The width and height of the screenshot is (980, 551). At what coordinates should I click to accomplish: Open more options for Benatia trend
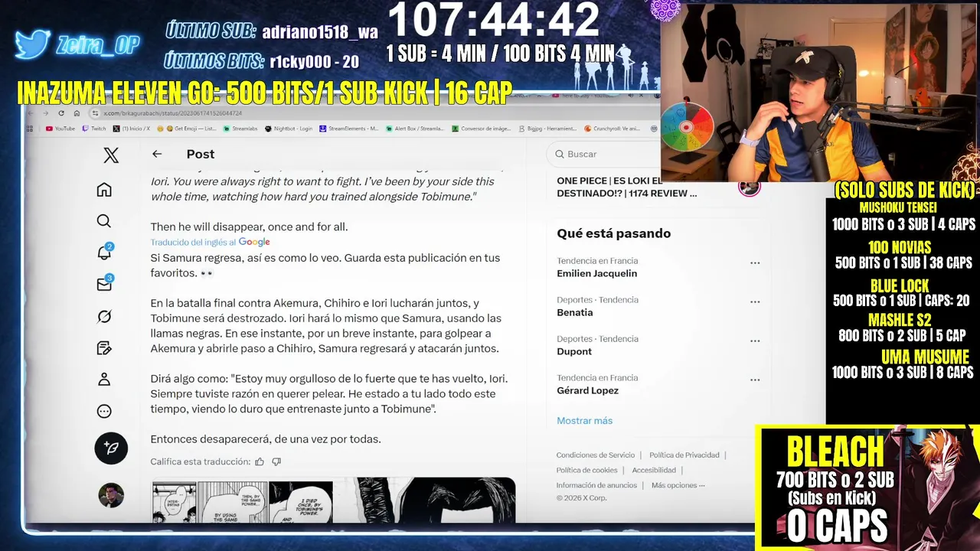(x=755, y=302)
